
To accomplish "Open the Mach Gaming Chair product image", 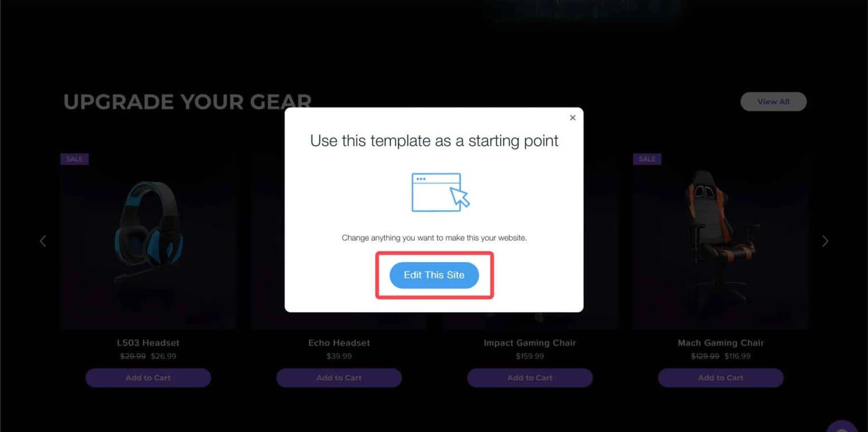I will (x=721, y=241).
